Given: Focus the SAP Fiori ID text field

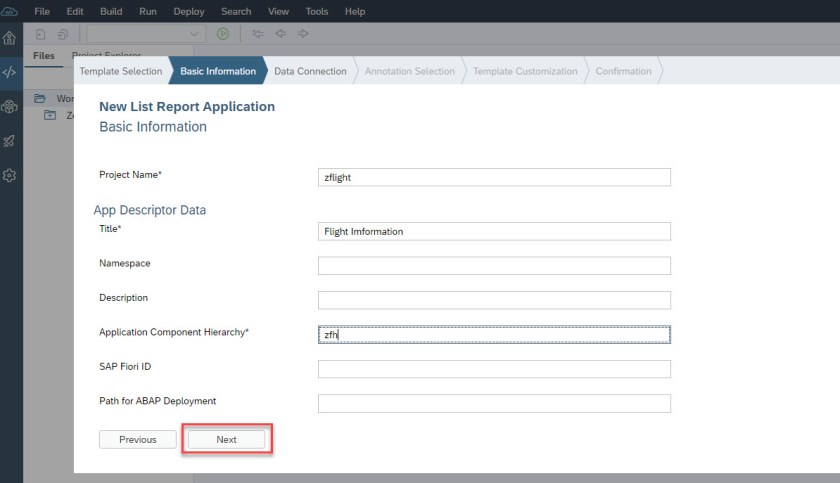Looking at the screenshot, I should pos(494,369).
